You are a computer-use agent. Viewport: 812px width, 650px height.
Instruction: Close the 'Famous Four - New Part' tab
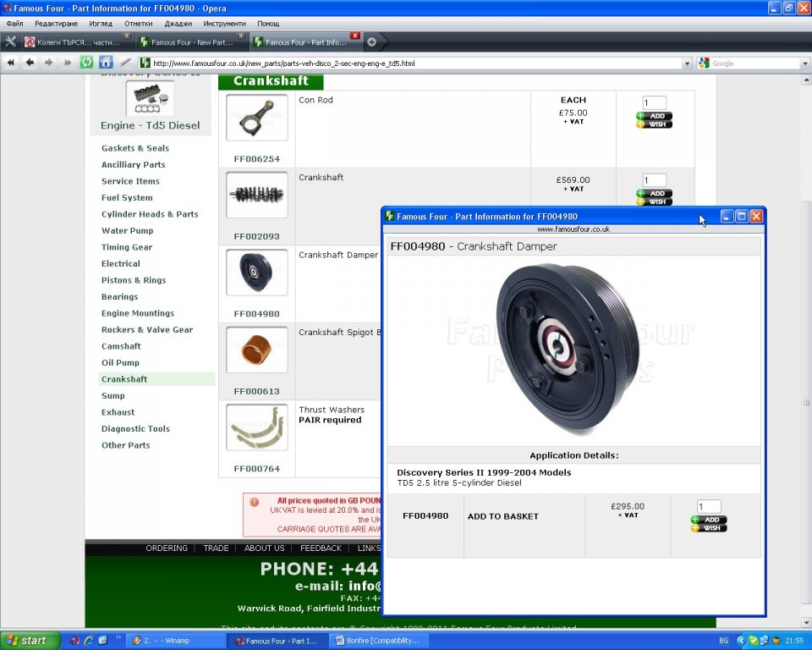pos(241,36)
